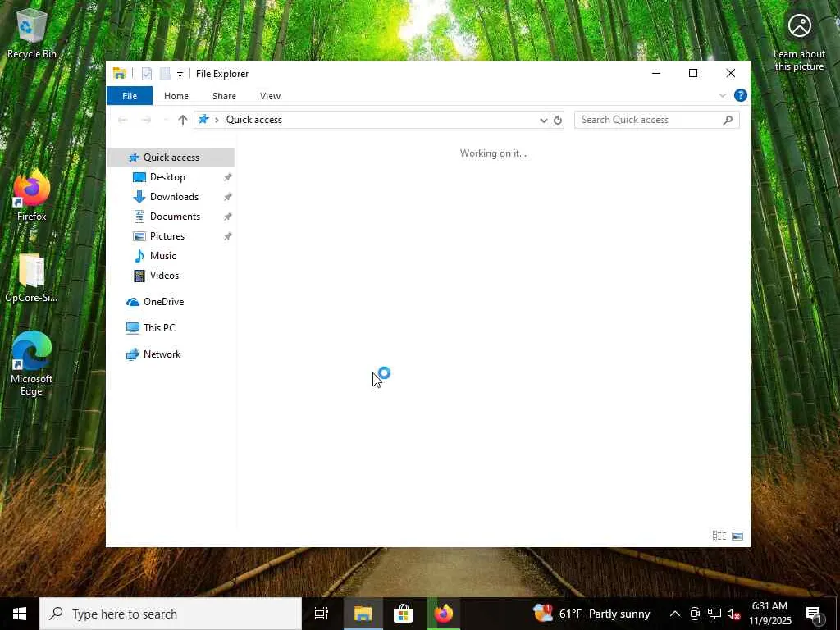The image size is (840, 630).
Task: Click the Quick access star in address bar
Action: tap(203, 120)
